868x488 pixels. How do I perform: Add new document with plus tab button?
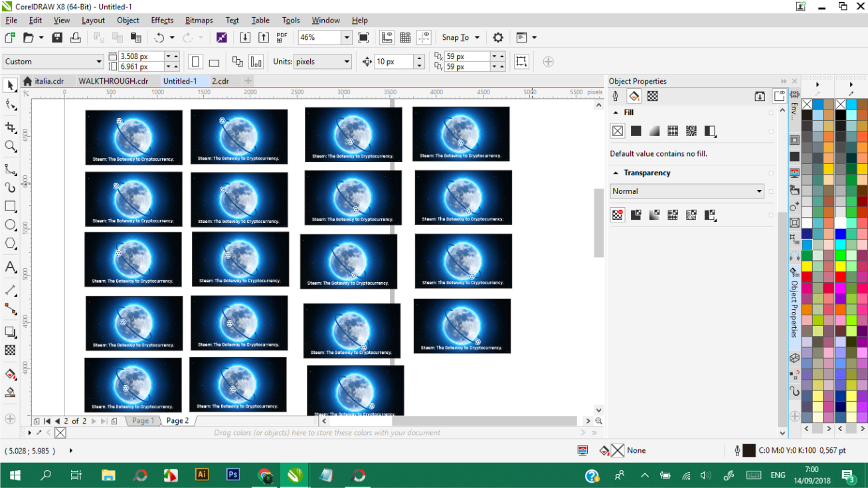[x=248, y=81]
